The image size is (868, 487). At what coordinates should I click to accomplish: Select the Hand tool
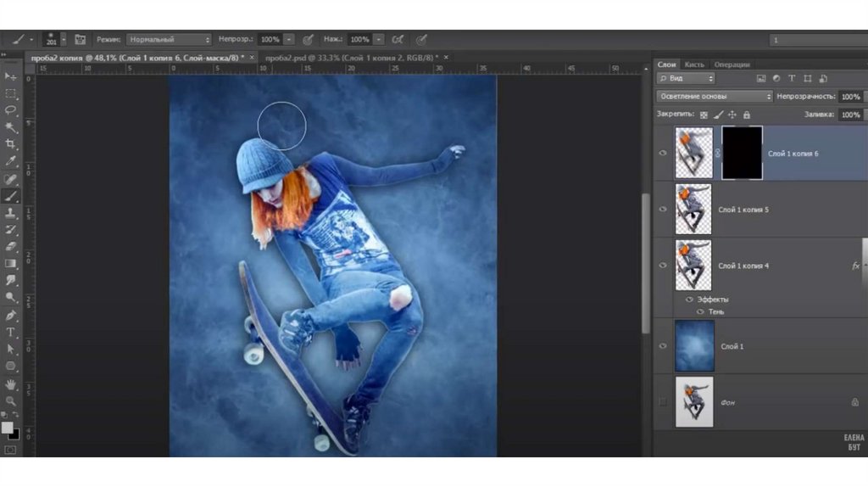11,383
